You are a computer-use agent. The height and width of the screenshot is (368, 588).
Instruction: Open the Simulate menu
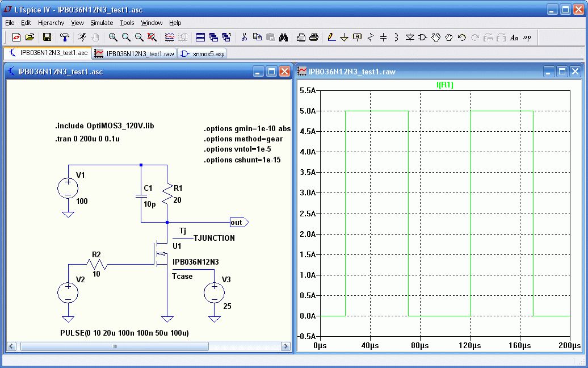102,23
